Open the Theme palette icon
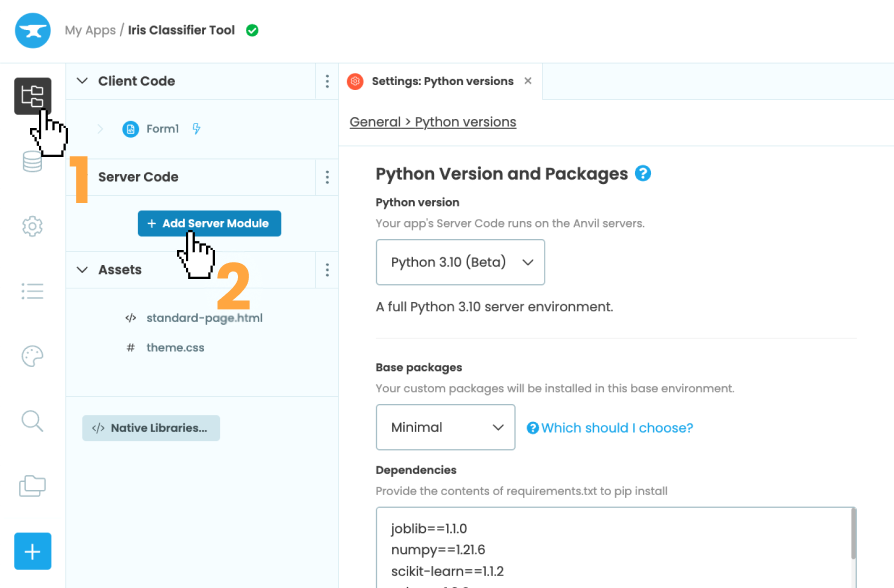This screenshot has width=894, height=588. tap(32, 356)
